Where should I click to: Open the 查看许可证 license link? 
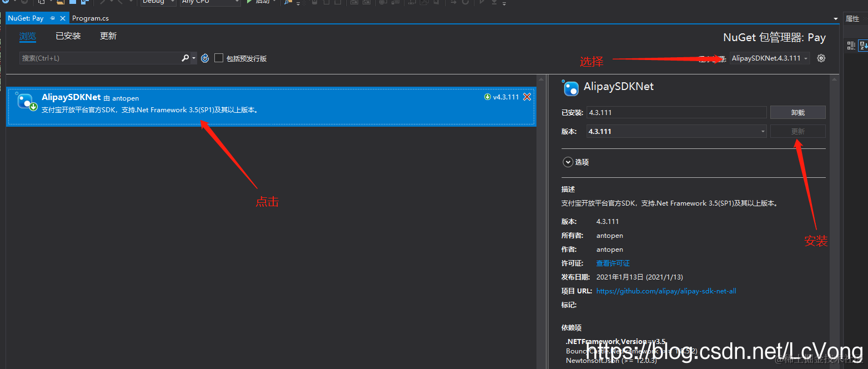613,263
